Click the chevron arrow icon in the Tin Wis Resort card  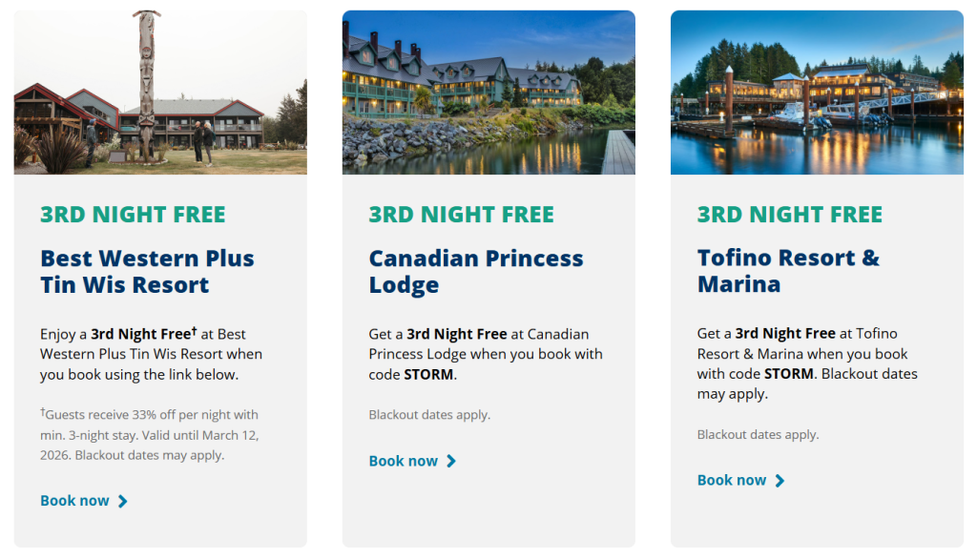click(123, 501)
